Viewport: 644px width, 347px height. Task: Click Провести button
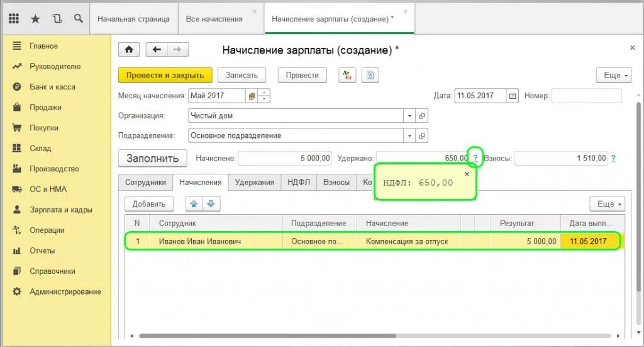(303, 75)
